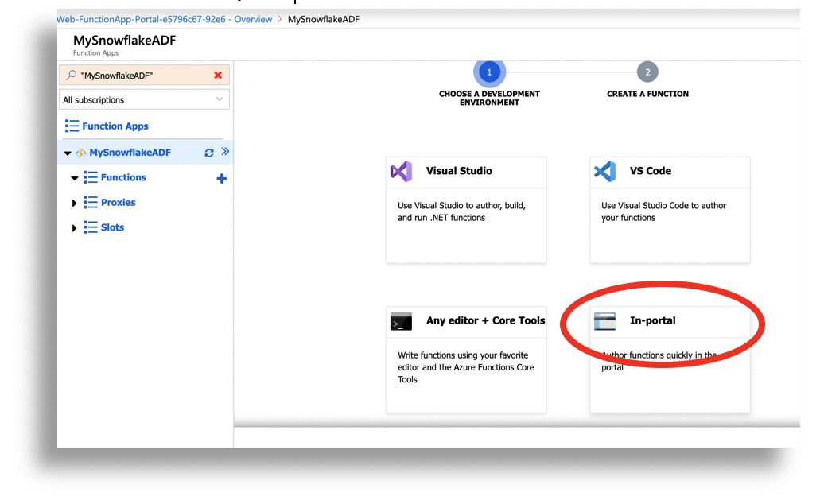The image size is (824, 504).
Task: Click the In-portal window icon
Action: [x=604, y=321]
